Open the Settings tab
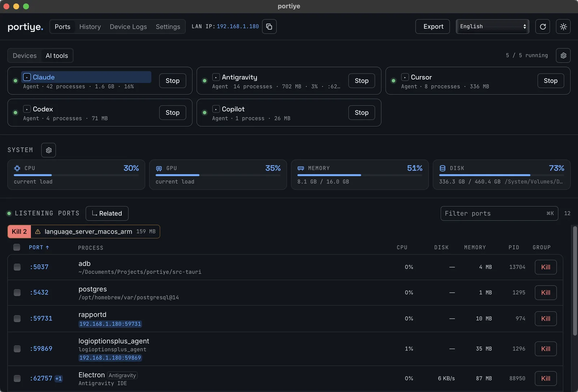This screenshot has width=578, height=392. (168, 27)
